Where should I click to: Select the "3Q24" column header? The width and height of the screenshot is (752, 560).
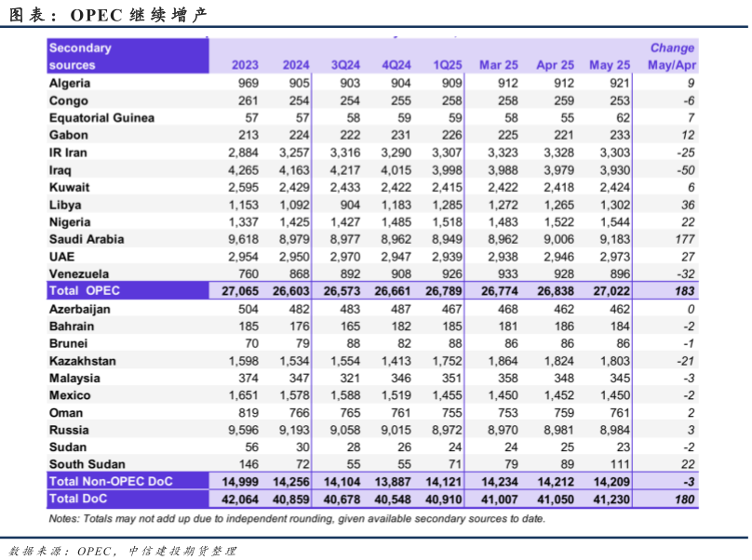345,65
